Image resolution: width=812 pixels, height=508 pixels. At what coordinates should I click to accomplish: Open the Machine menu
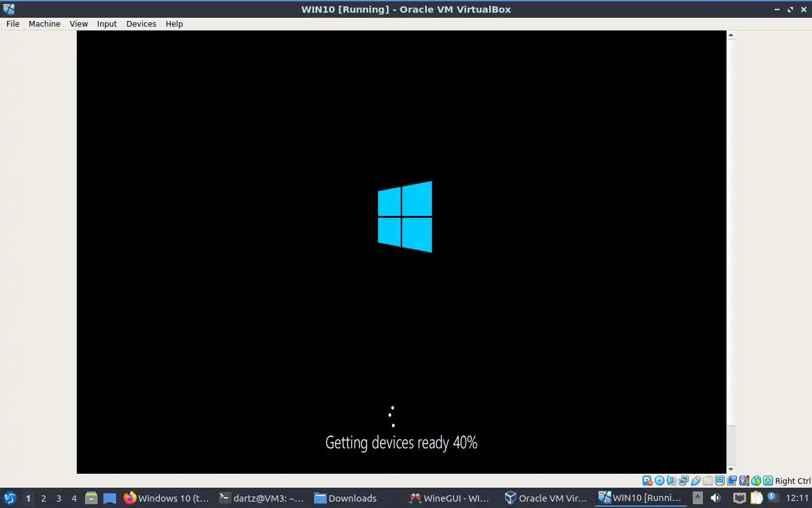(44, 23)
